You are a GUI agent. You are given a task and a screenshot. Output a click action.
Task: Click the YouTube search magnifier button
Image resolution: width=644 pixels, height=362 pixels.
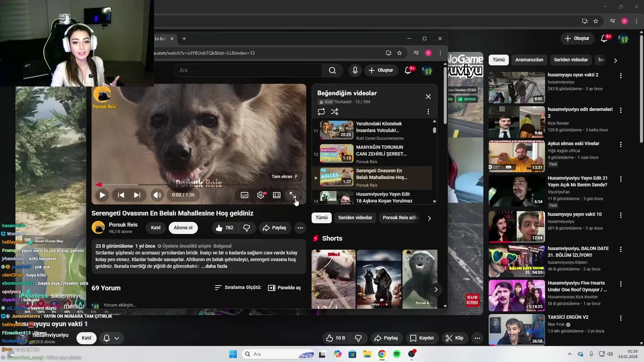point(333,70)
